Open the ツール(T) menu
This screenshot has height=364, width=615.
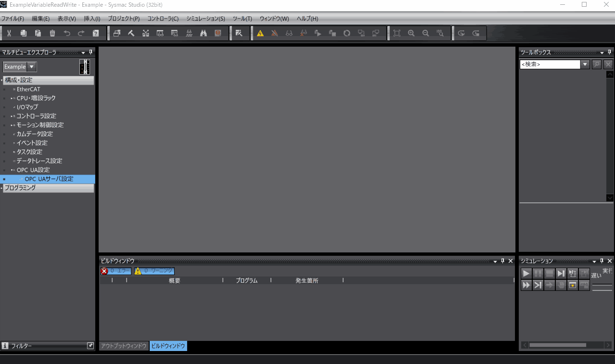click(242, 19)
